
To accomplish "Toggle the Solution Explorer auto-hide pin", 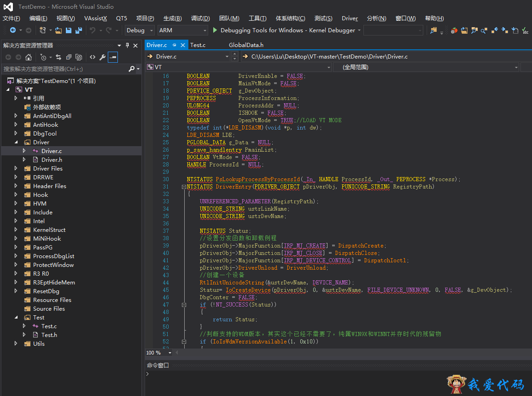I will (127, 45).
